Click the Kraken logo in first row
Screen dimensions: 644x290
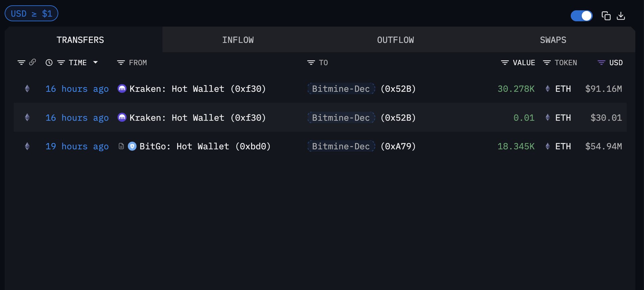coord(122,88)
